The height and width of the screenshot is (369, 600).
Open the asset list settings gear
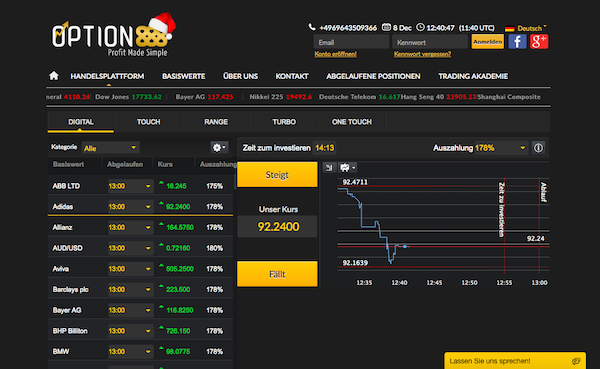click(x=219, y=147)
